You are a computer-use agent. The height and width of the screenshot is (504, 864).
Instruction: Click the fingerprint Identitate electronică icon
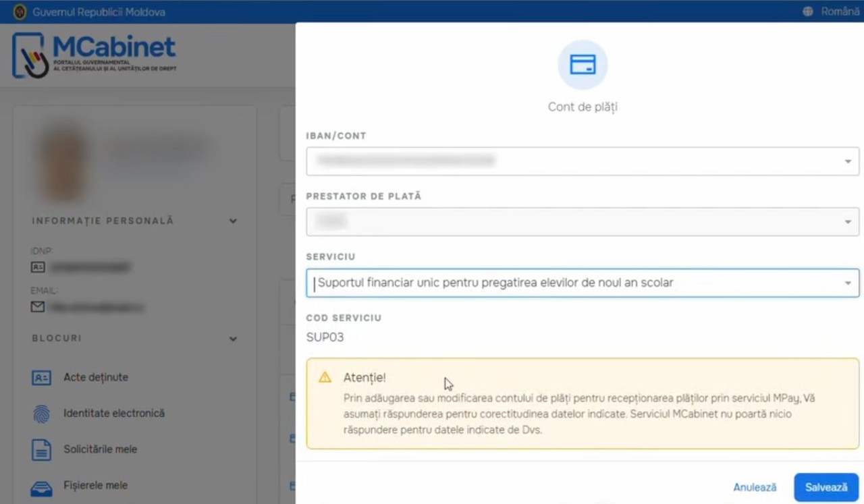click(x=41, y=414)
